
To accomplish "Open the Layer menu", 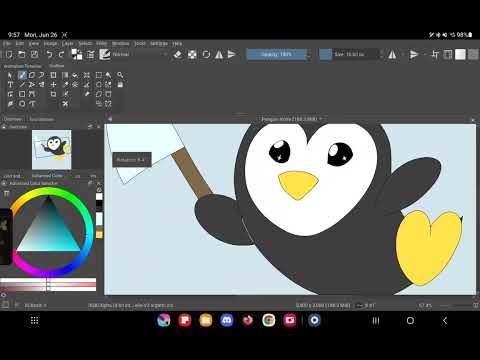I will pyautogui.click(x=67, y=44).
